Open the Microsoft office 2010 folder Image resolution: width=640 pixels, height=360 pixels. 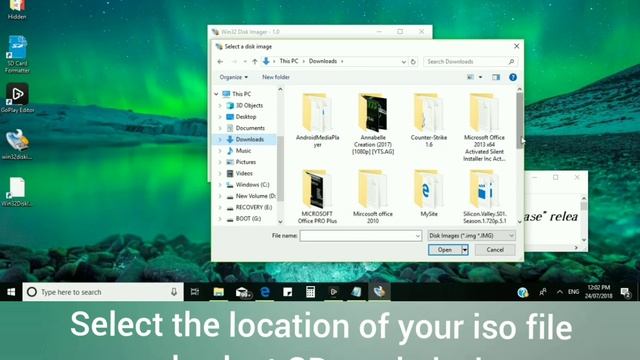[x=373, y=196]
